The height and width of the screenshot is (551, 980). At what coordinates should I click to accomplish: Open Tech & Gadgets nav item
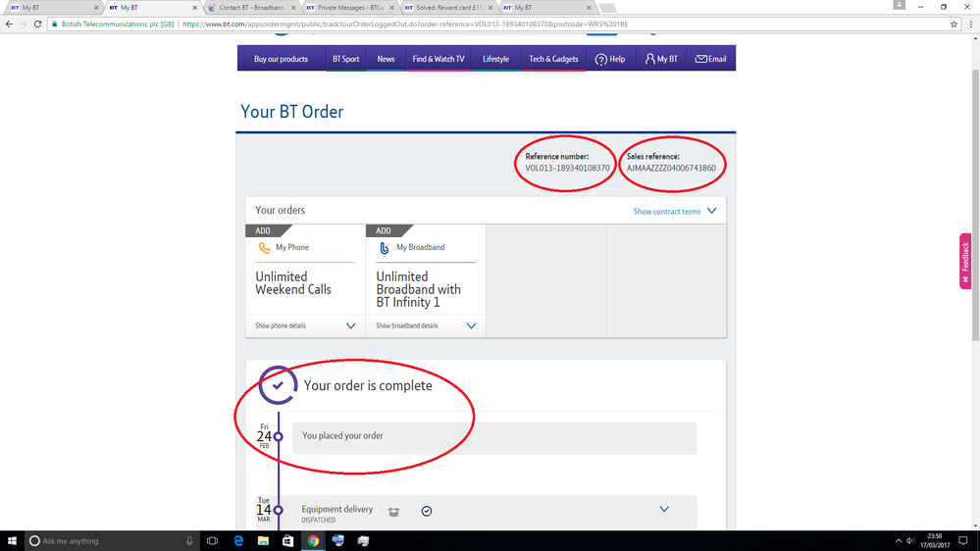click(x=553, y=59)
